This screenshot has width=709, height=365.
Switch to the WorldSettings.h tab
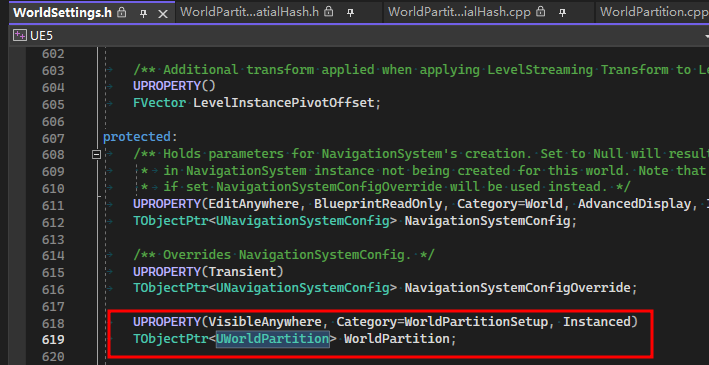(x=62, y=12)
